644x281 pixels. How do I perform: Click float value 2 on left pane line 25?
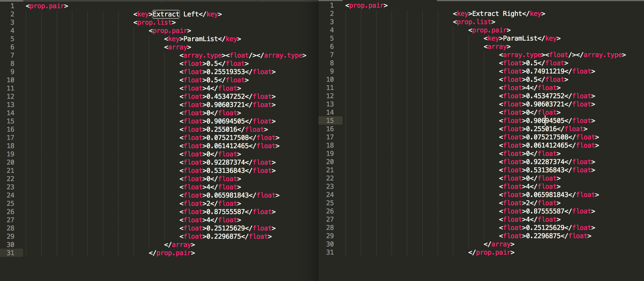tap(208, 203)
